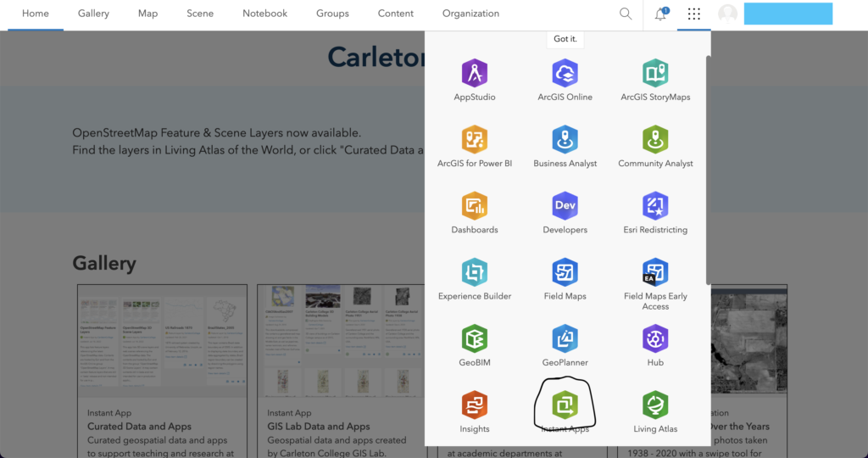Screen dimensions: 868x458
Task: Open GIS Lab Data and Apps link
Action: [319, 427]
